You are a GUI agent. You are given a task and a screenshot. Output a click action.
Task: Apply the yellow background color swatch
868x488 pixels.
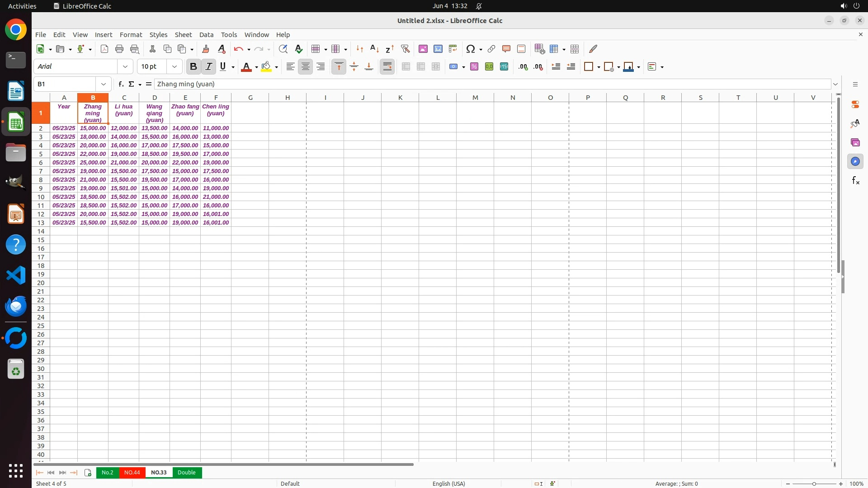(x=266, y=67)
